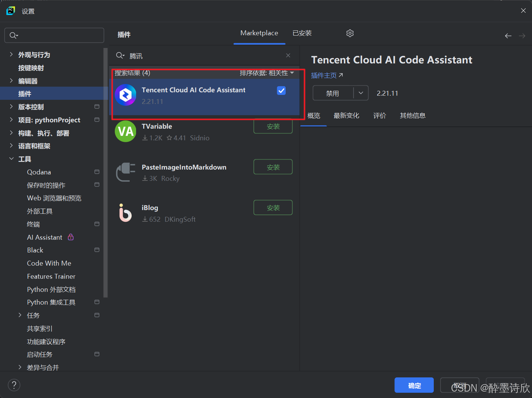Click the PasteImageIntoMarkdown plug icon

126,172
